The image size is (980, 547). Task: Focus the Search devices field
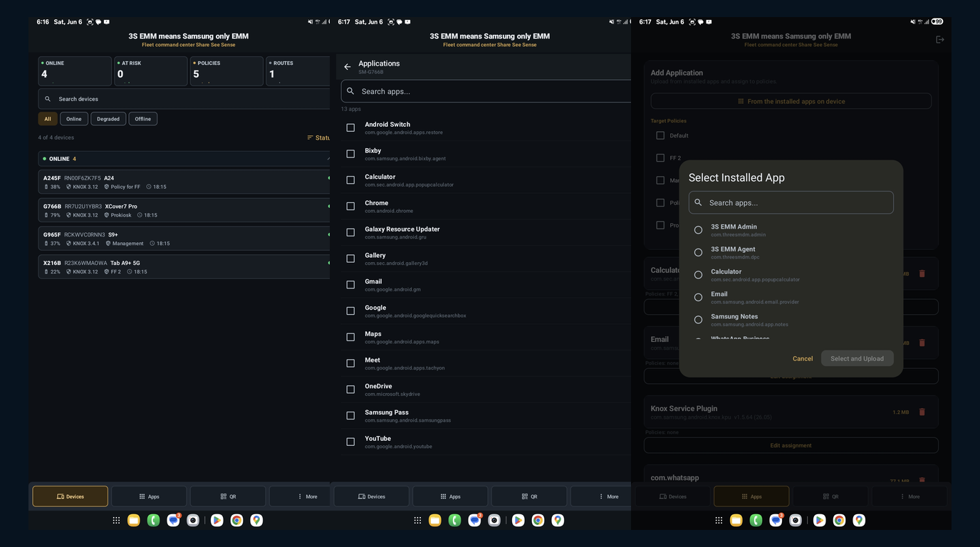[184, 99]
